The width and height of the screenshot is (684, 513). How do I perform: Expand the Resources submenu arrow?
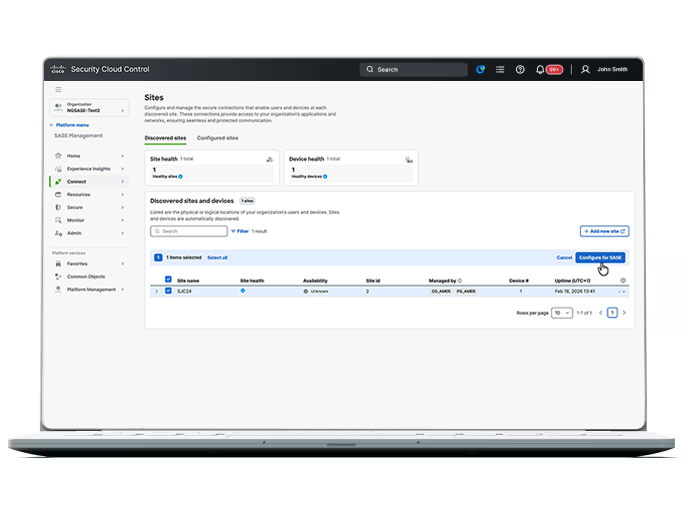tap(123, 195)
